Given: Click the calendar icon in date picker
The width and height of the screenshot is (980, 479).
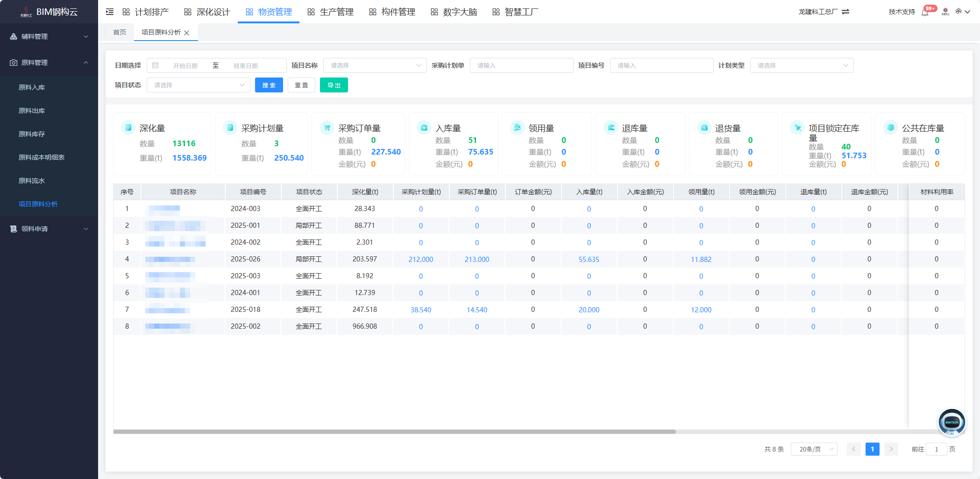Looking at the screenshot, I should coord(156,65).
